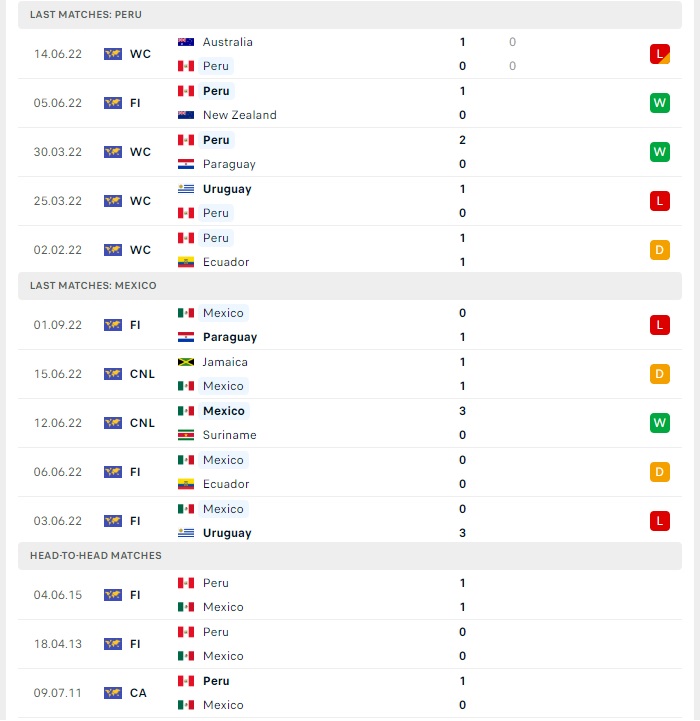Click the green W badge for Mexico vs Suriname
The image size is (700, 721).
click(660, 423)
